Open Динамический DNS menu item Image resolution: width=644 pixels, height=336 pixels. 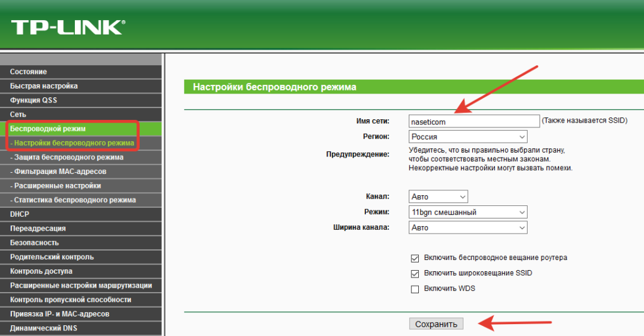coord(43,328)
